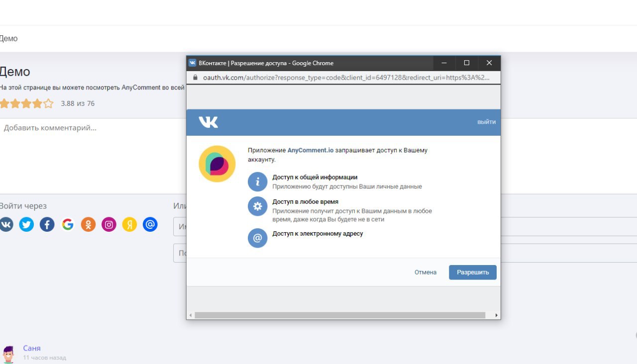Screen dimensions: 637x364
Task: Click the AnyComment.io app logo
Action: pyautogui.click(x=217, y=164)
